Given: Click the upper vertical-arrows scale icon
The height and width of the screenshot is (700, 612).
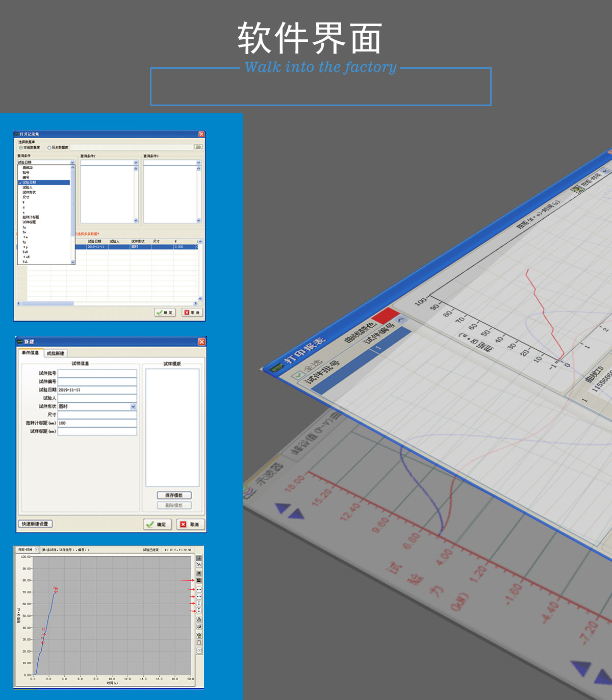Looking at the screenshot, I should tap(199, 603).
